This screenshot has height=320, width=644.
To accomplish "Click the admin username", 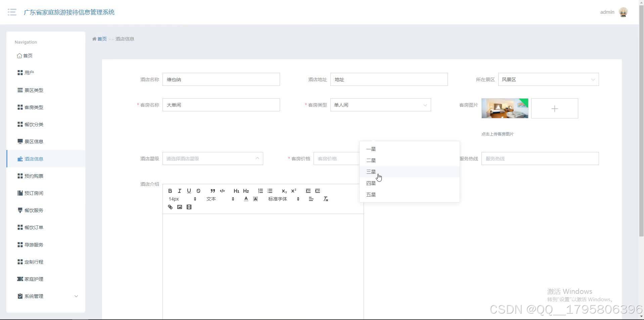I will (x=607, y=12).
